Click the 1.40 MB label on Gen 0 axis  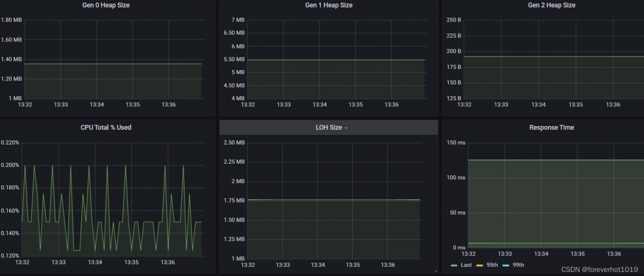[x=11, y=59]
